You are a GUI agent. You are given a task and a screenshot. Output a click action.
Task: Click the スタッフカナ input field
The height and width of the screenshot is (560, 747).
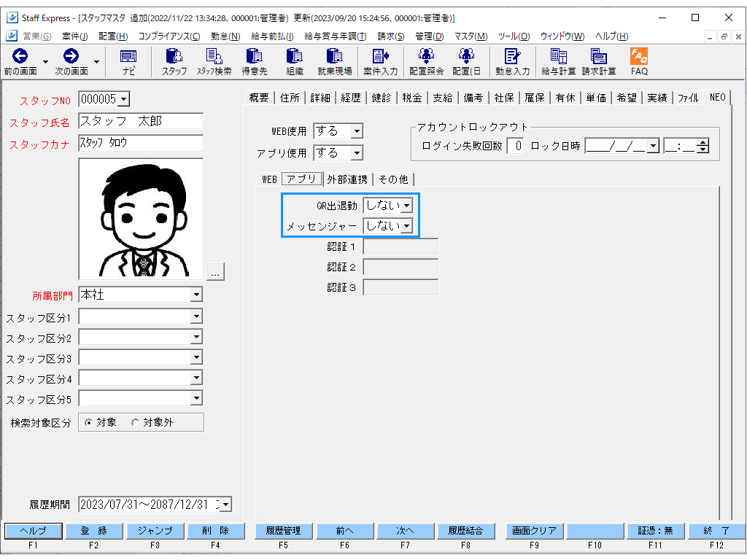pyautogui.click(x=141, y=143)
